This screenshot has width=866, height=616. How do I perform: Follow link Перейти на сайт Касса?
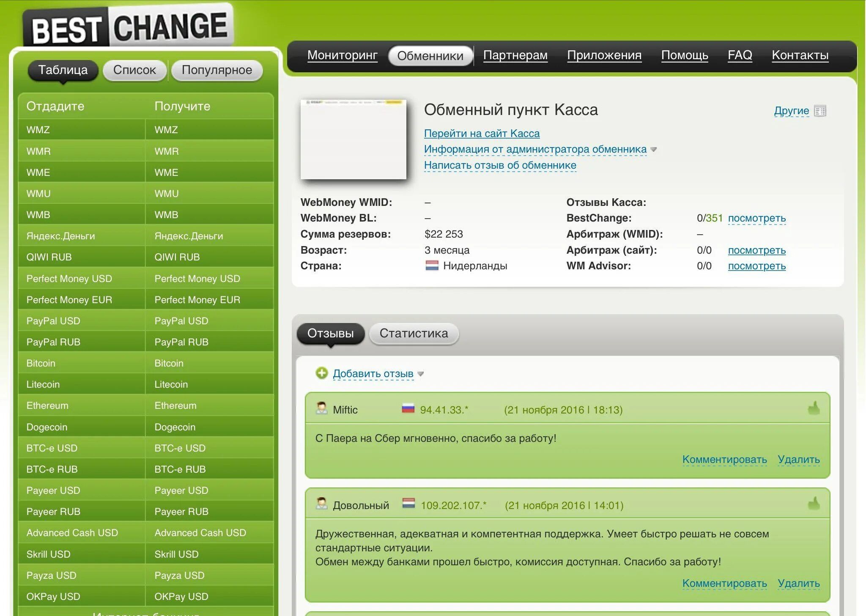482,134
